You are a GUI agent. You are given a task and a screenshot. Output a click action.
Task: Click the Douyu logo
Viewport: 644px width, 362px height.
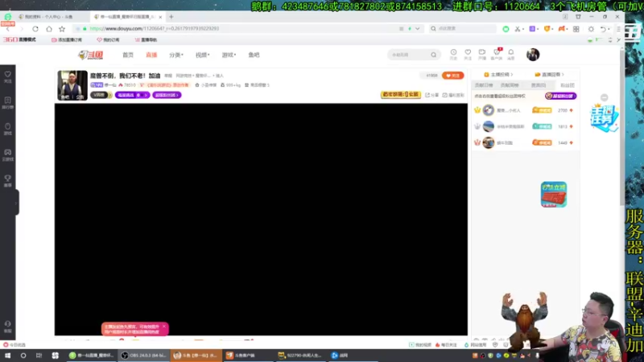[91, 55]
